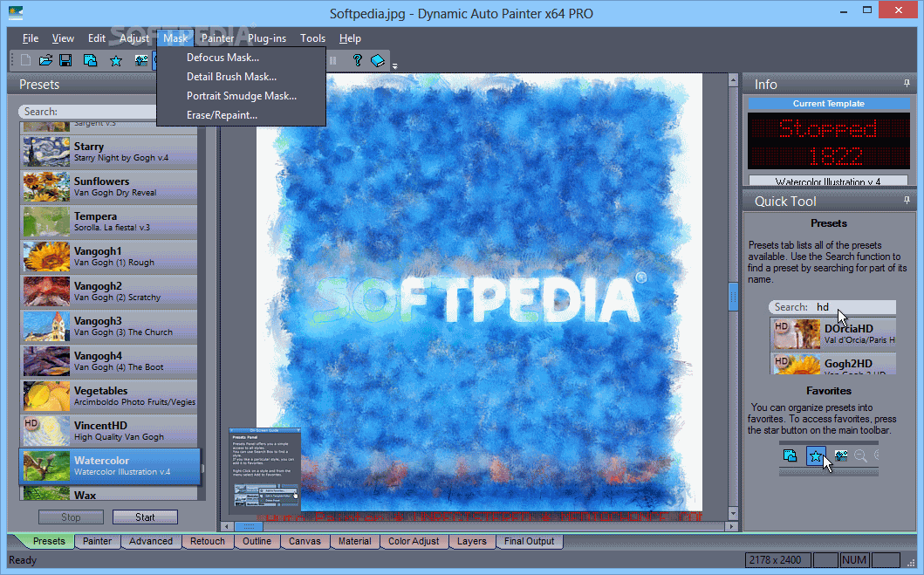This screenshot has height=575, width=924.
Task: Select the VincentHD preset thumbnail
Action: (x=46, y=430)
